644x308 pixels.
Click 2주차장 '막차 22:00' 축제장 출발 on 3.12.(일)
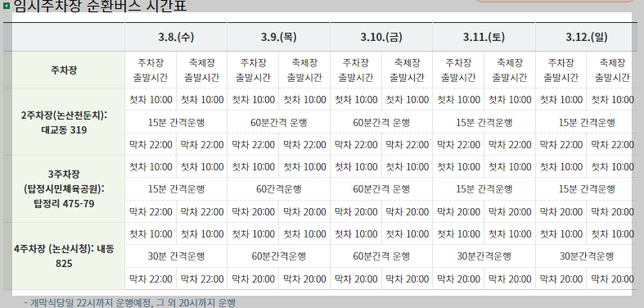[x=612, y=144]
